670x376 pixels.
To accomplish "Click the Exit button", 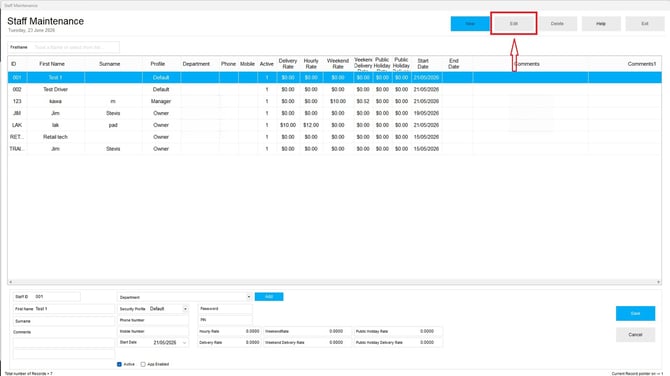I will click(645, 24).
